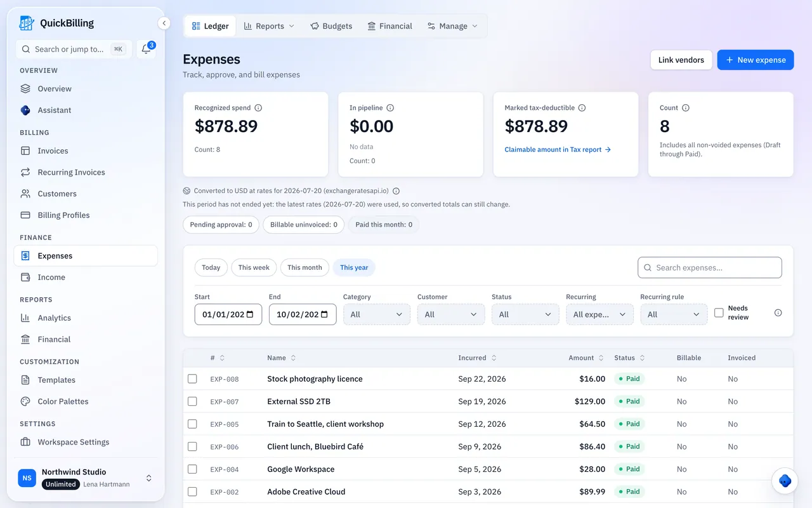Click the Color Palettes palette icon
Screen dimensions: 812x508
pyautogui.click(x=25, y=401)
